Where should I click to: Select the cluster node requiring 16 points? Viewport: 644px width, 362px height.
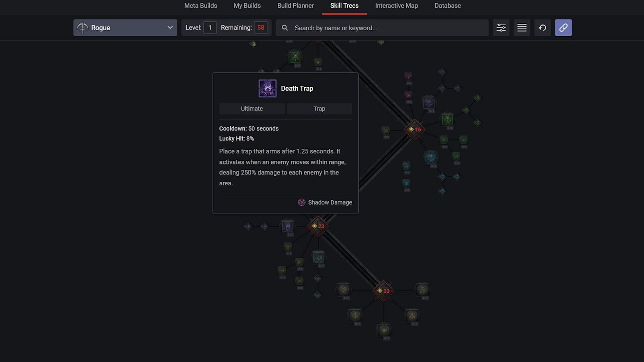click(415, 130)
